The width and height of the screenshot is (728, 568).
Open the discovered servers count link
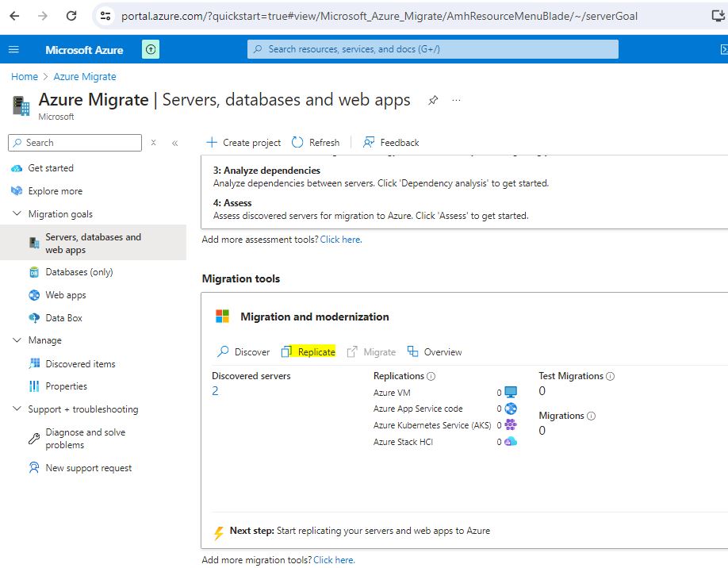pyautogui.click(x=215, y=391)
